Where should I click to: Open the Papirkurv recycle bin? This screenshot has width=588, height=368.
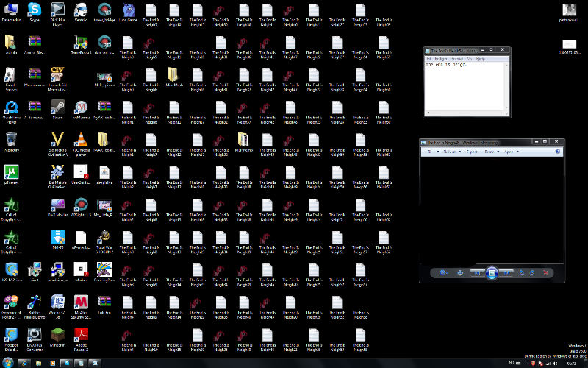click(11, 142)
